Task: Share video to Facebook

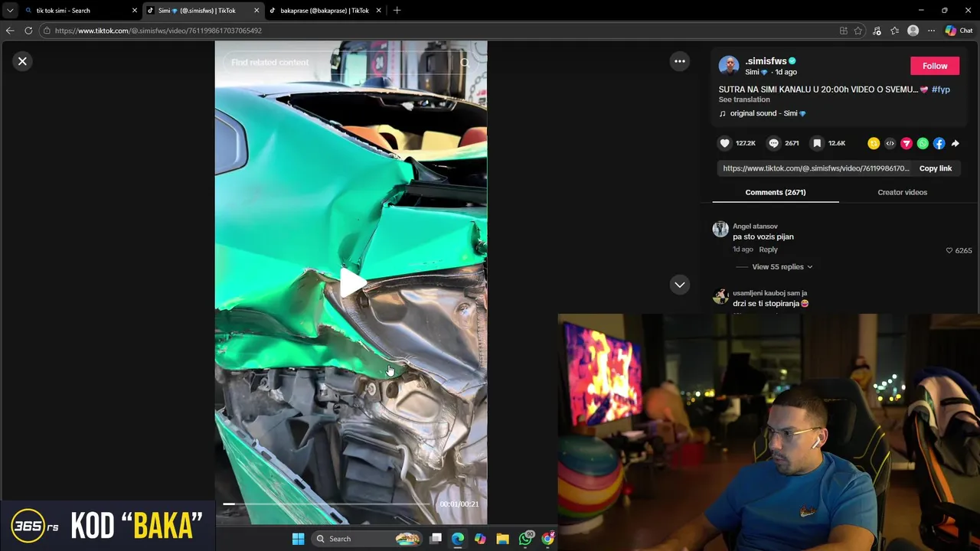Action: pos(939,143)
